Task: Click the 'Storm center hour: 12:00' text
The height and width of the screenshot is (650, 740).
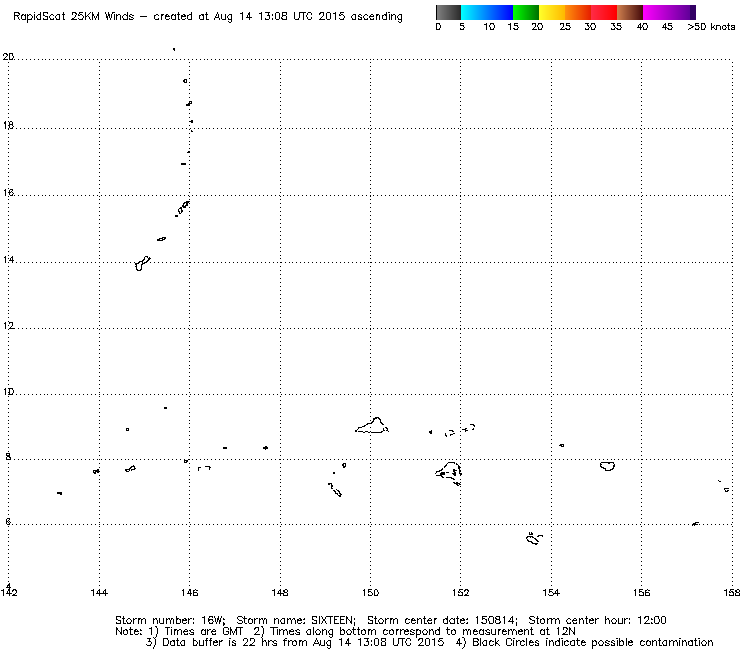Action: click(597, 620)
